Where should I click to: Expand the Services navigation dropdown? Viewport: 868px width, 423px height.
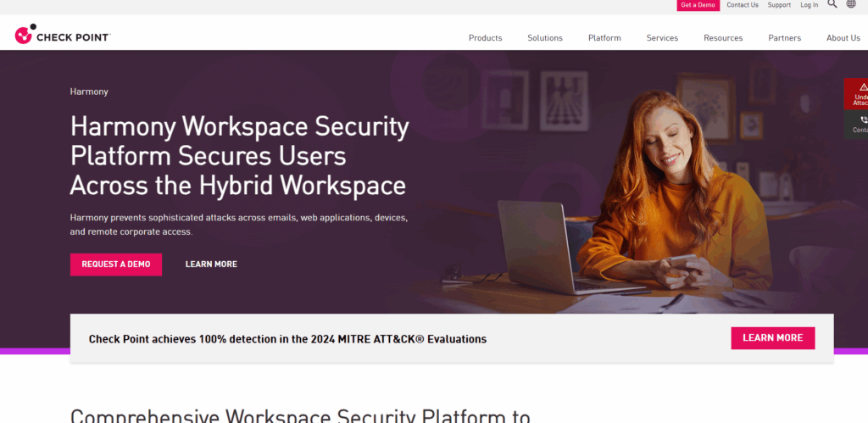tap(662, 38)
